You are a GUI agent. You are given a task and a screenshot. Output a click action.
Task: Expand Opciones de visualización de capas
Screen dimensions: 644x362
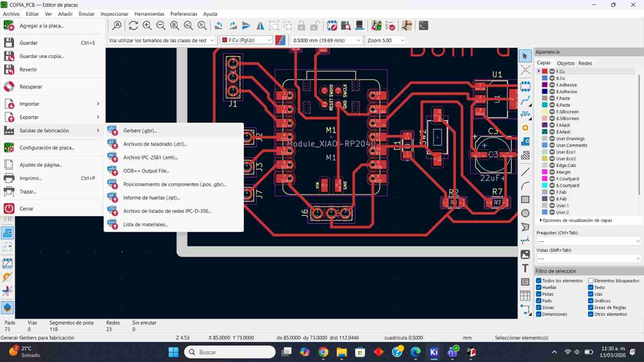click(576, 220)
